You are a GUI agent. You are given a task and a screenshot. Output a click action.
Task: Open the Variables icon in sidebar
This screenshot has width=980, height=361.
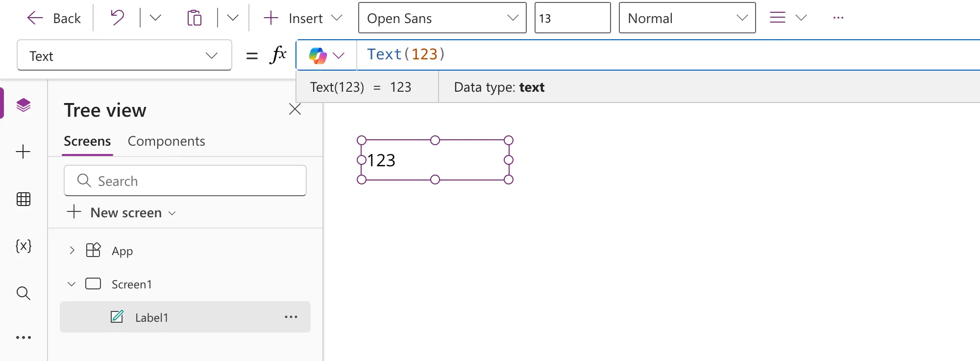click(24, 246)
